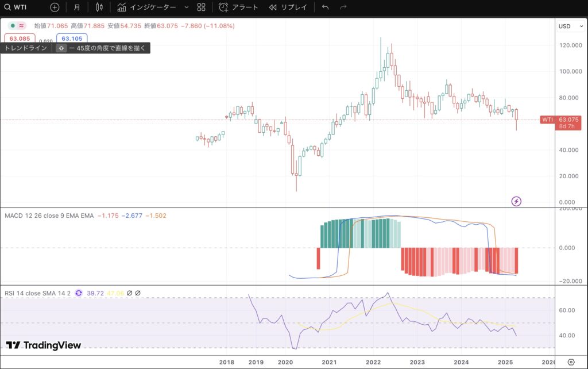Open chart settings gear icon
The width and height of the screenshot is (588, 369).
pyautogui.click(x=571, y=362)
